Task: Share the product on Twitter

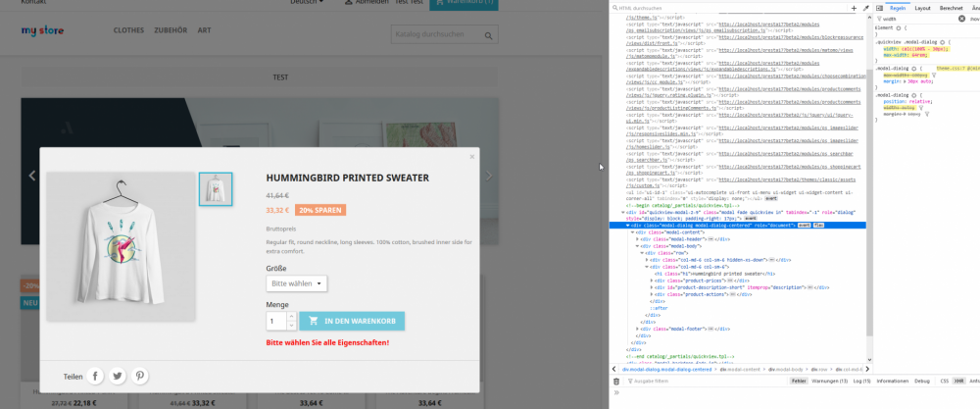Action: pos(118,376)
